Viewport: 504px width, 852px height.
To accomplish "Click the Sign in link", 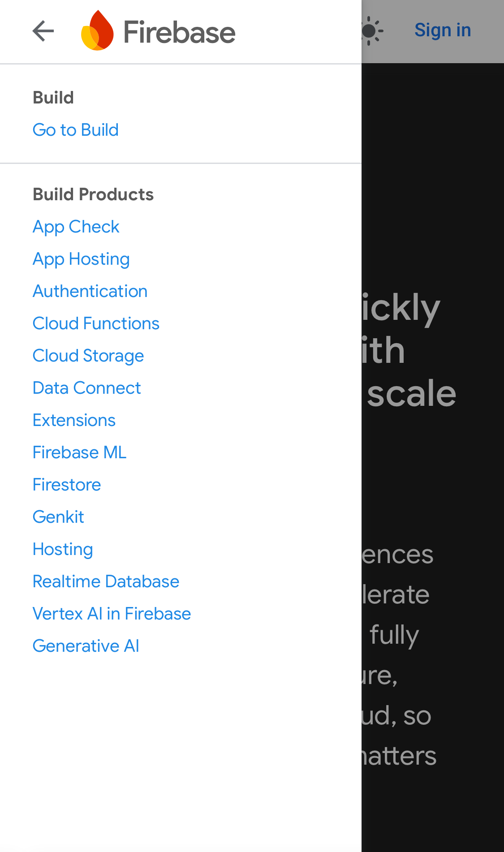I will point(442,30).
